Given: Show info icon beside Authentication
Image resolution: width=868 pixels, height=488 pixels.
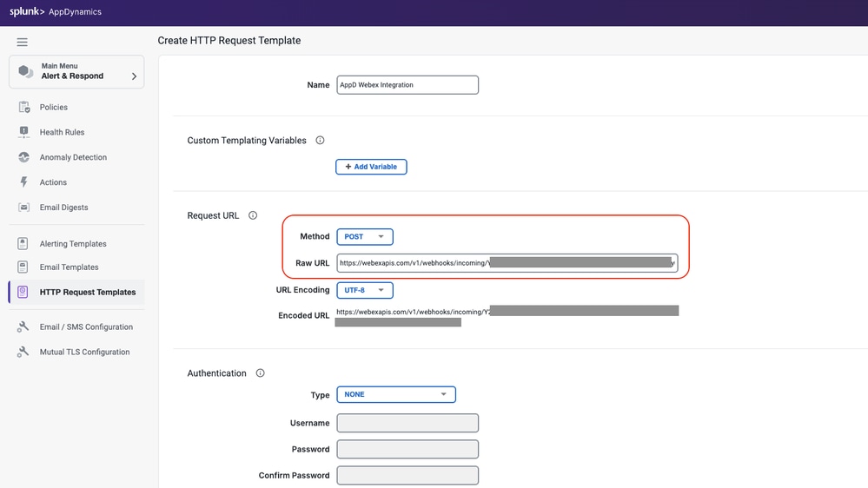Looking at the screenshot, I should coord(260,373).
